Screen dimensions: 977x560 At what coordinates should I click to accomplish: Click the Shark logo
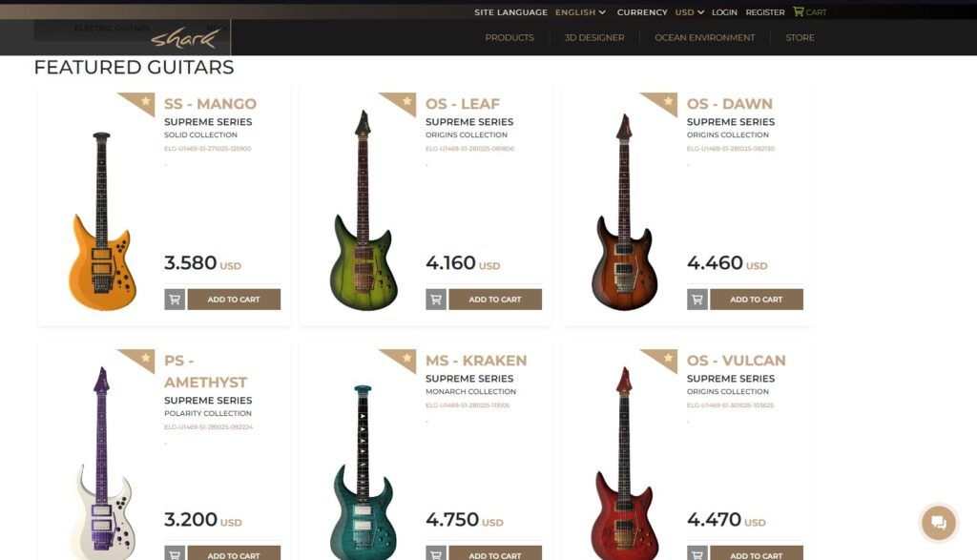(x=184, y=39)
